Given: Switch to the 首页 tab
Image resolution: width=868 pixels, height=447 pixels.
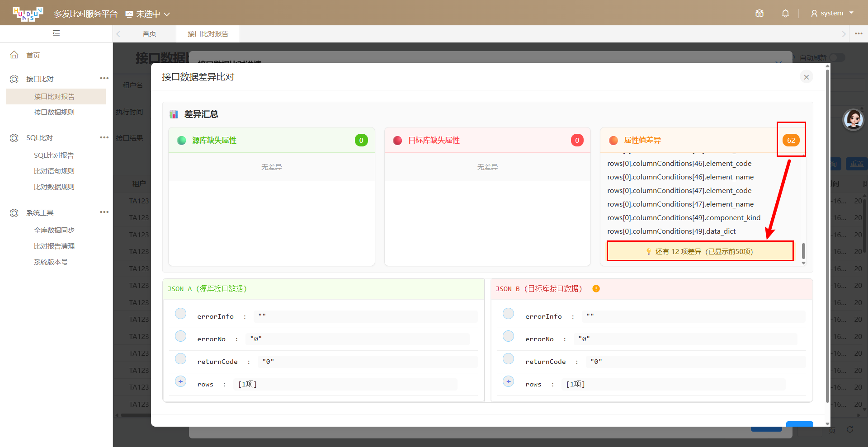Looking at the screenshot, I should pyautogui.click(x=149, y=34).
